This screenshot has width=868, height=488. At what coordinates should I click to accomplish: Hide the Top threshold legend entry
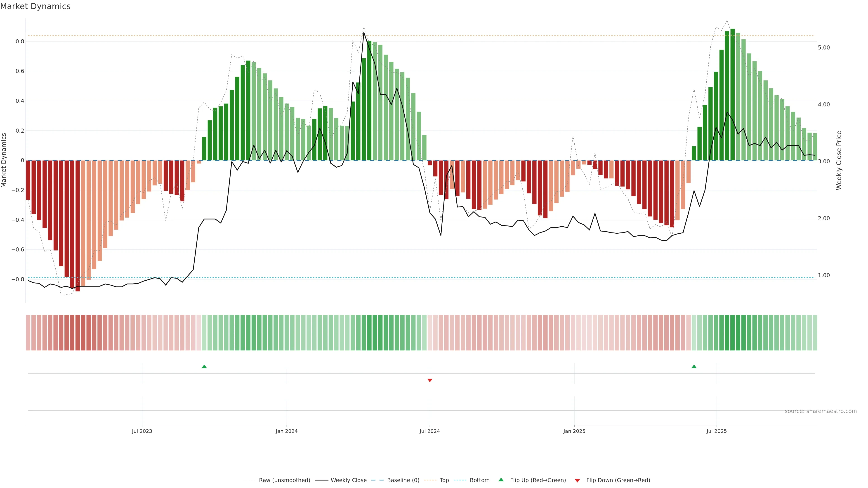444,480
